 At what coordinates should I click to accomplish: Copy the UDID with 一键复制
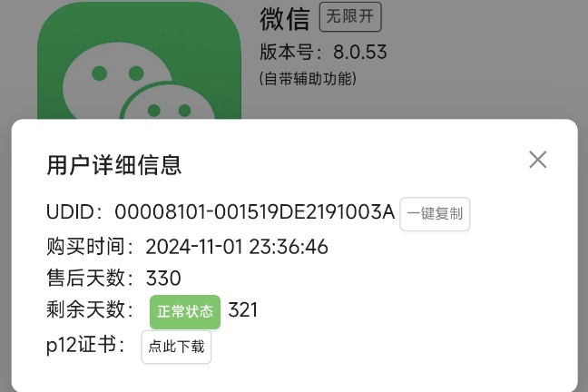[x=435, y=214]
